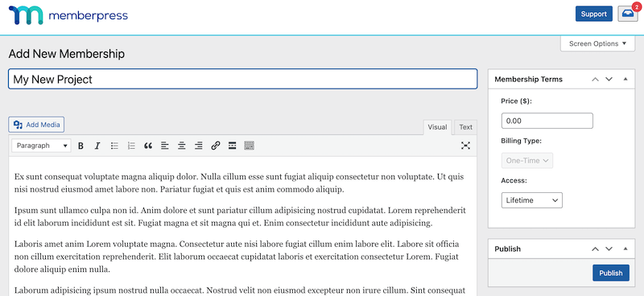Screen dimensions: 644x296
Task: Align text center
Action: [182, 146]
